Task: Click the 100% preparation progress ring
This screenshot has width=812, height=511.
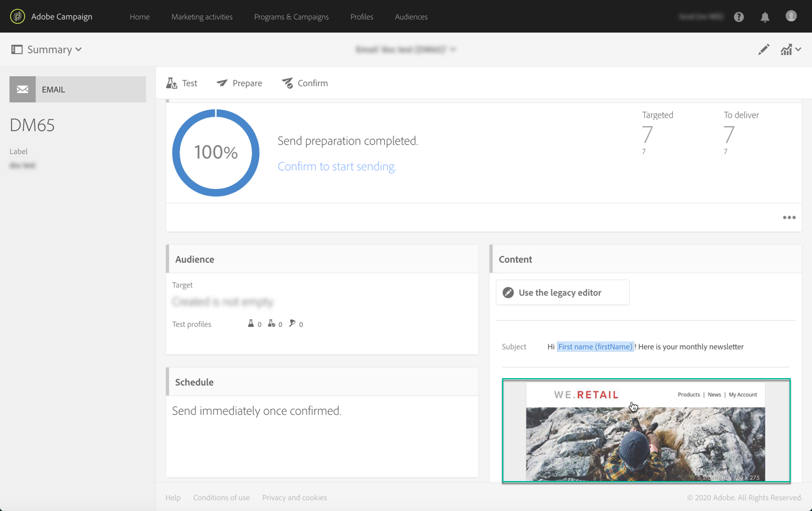Action: pos(216,153)
